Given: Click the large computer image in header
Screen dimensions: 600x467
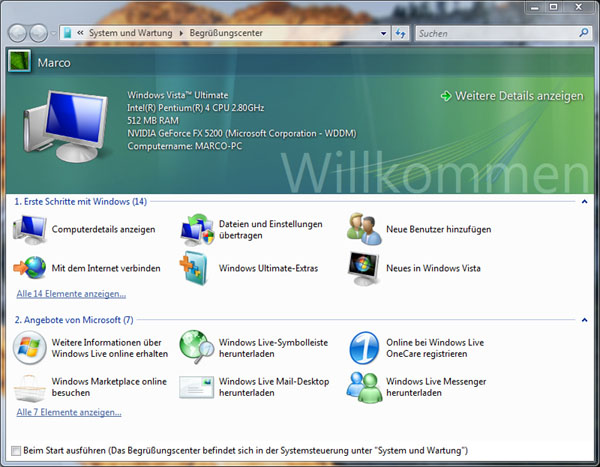Looking at the screenshot, I should (65, 126).
